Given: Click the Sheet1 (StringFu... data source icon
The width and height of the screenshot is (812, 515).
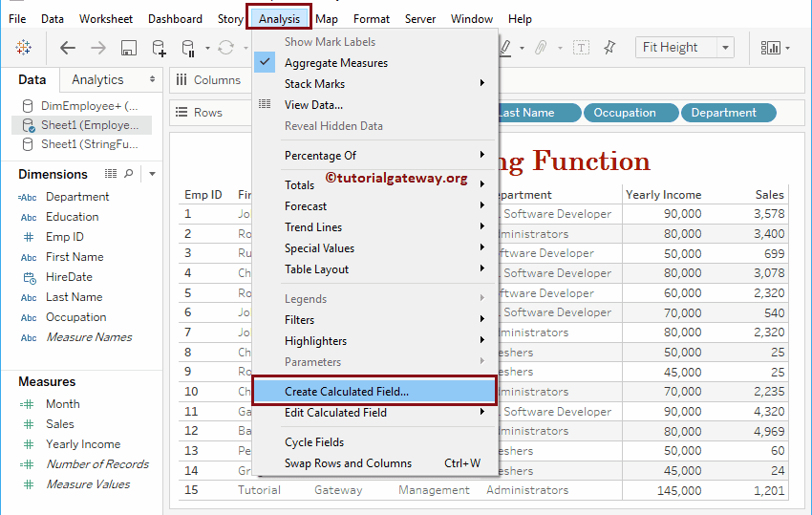Looking at the screenshot, I should click(x=28, y=144).
